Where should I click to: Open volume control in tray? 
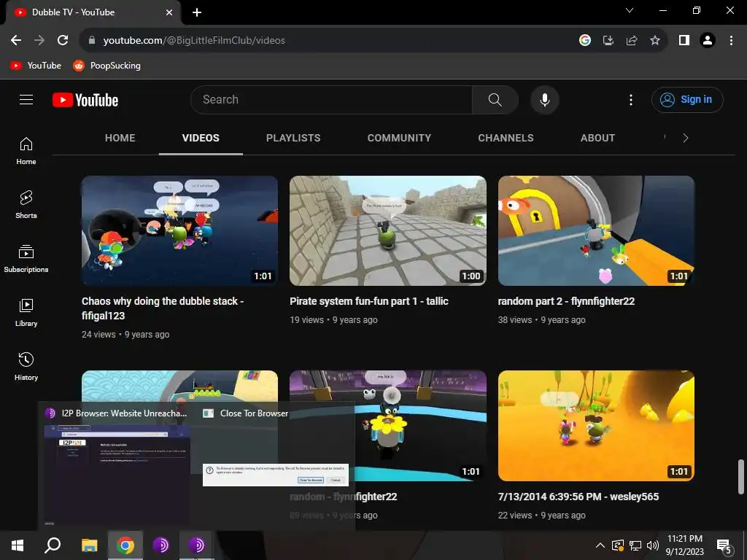653,545
